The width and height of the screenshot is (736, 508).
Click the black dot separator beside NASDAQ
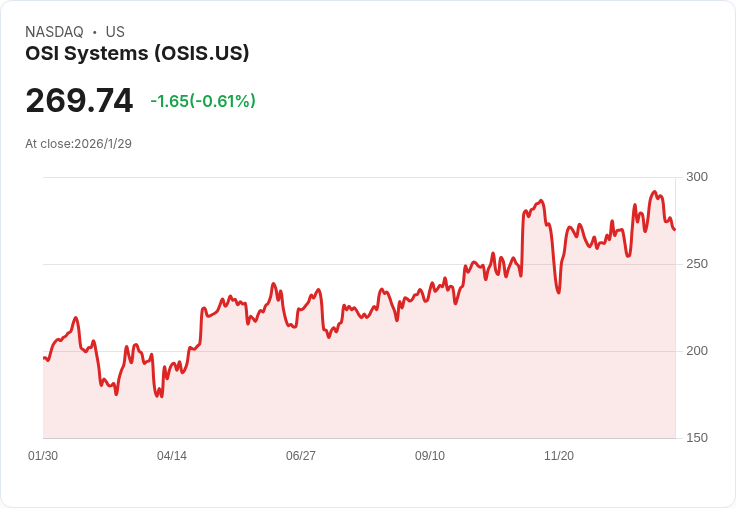[x=94, y=32]
